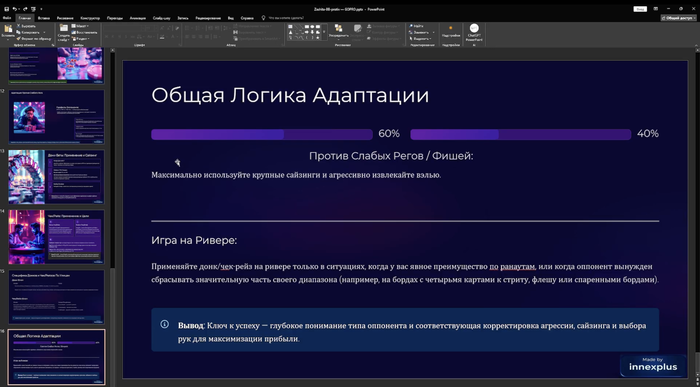This screenshot has width=700, height=387.
Task: Click the Find (Найти) search icon
Action: pos(411,26)
